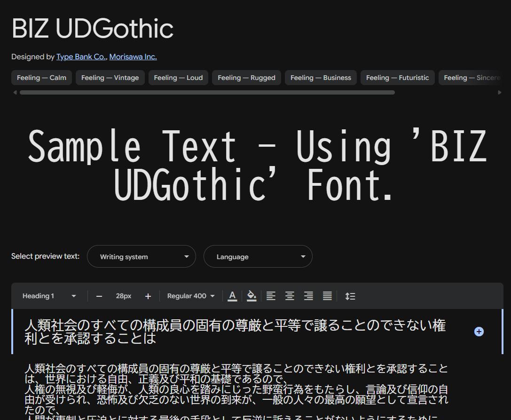
Task: Open the Heading 1 style dropdown
Action: (x=49, y=296)
